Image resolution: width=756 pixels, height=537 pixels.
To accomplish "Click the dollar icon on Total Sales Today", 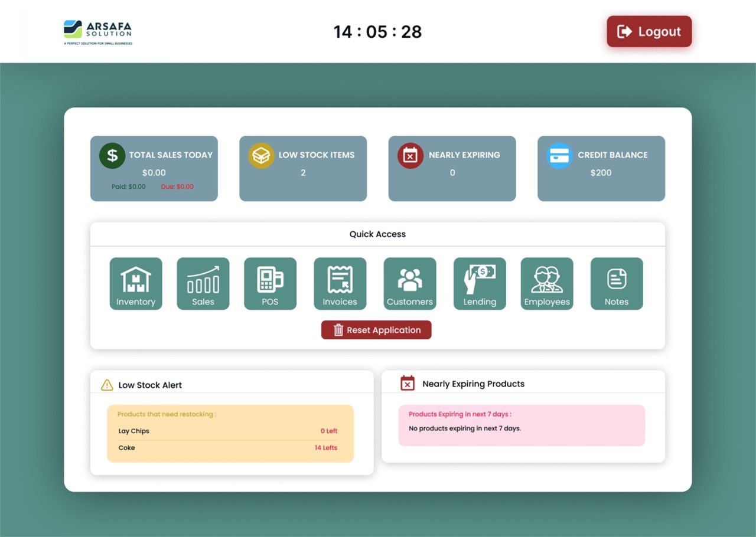I will point(112,156).
